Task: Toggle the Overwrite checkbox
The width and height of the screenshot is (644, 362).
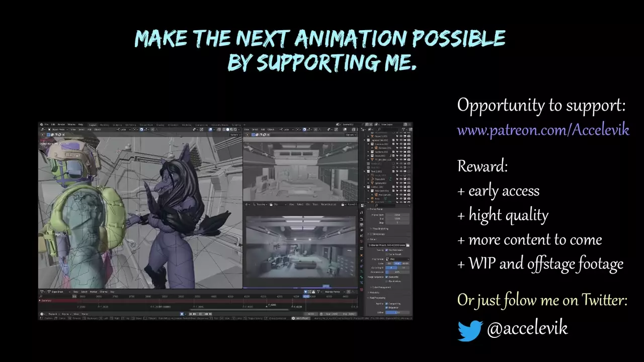Action: 386,277
